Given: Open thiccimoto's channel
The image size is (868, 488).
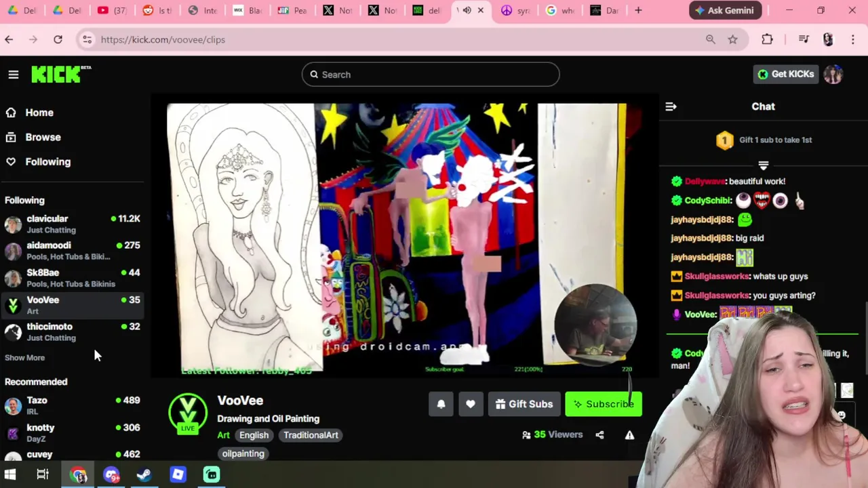Looking at the screenshot, I should (73, 332).
